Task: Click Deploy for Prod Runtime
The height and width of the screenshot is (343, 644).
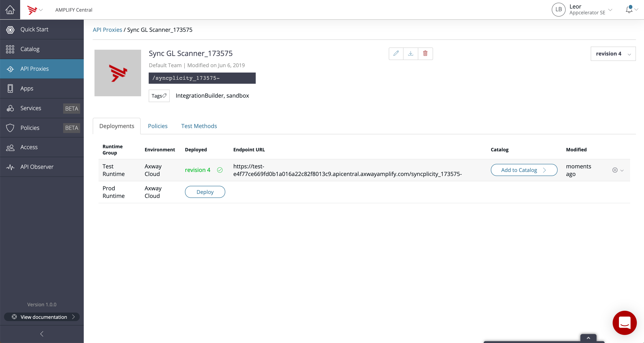Action: pyautogui.click(x=205, y=192)
